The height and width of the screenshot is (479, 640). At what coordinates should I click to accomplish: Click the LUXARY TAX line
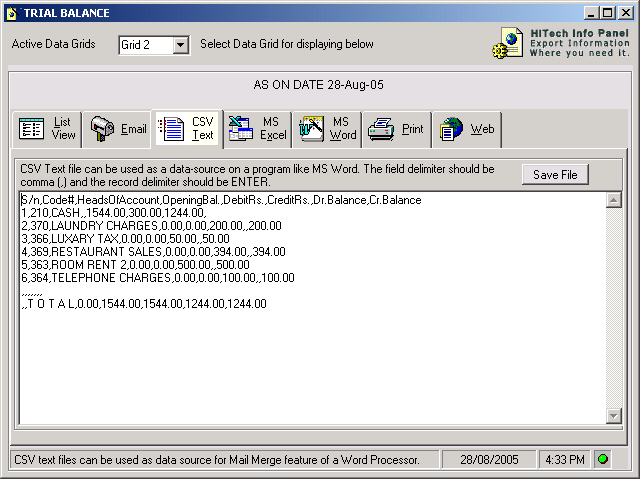point(125,239)
